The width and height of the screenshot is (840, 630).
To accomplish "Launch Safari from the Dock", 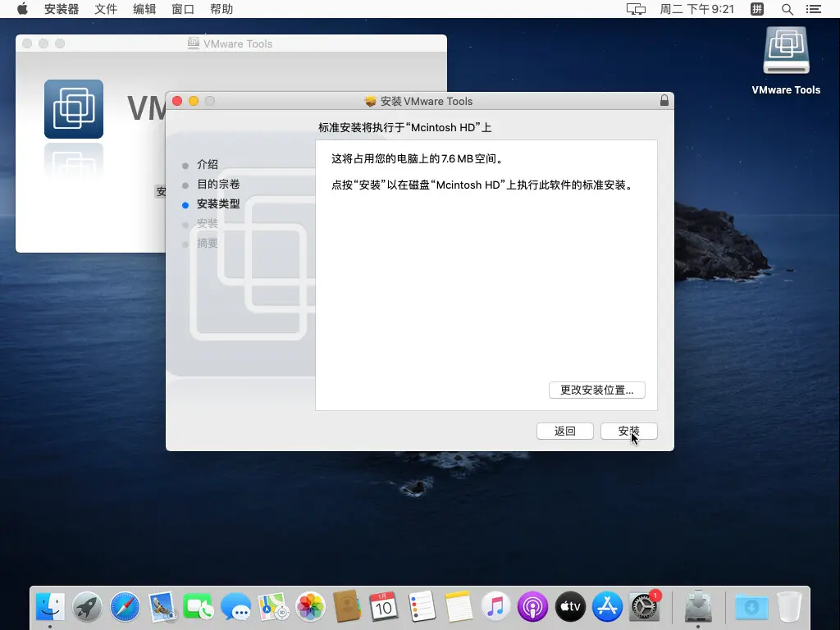I will pyautogui.click(x=125, y=607).
